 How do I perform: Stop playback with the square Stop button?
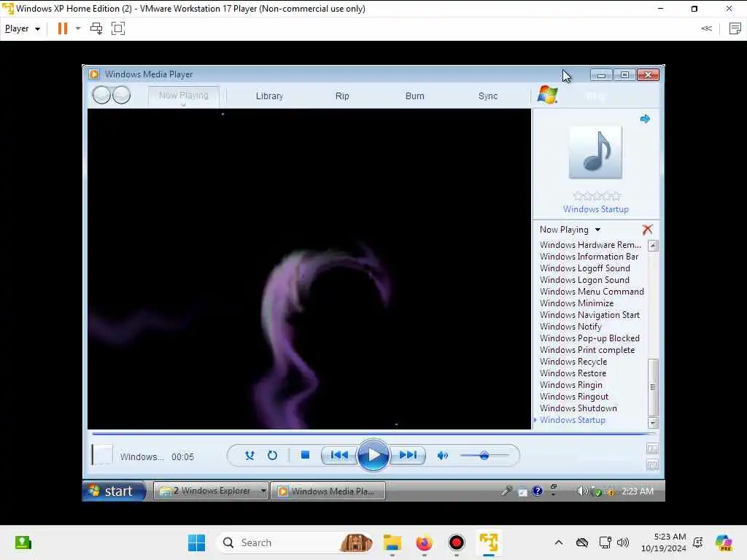tap(306, 455)
